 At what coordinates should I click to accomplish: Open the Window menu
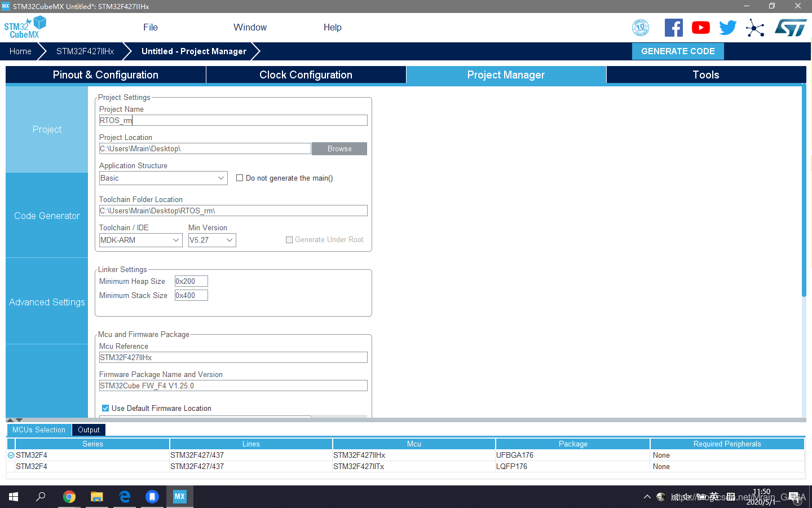click(x=250, y=27)
